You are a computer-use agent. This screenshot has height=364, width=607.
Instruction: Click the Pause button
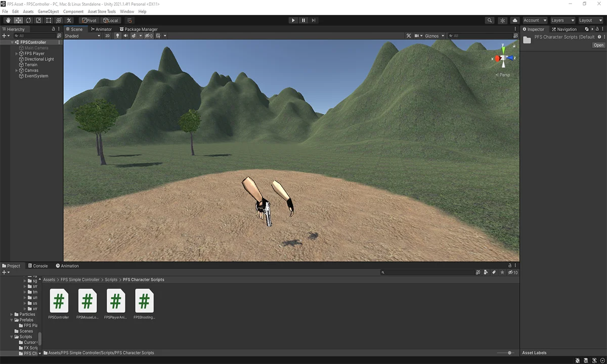pyautogui.click(x=303, y=20)
